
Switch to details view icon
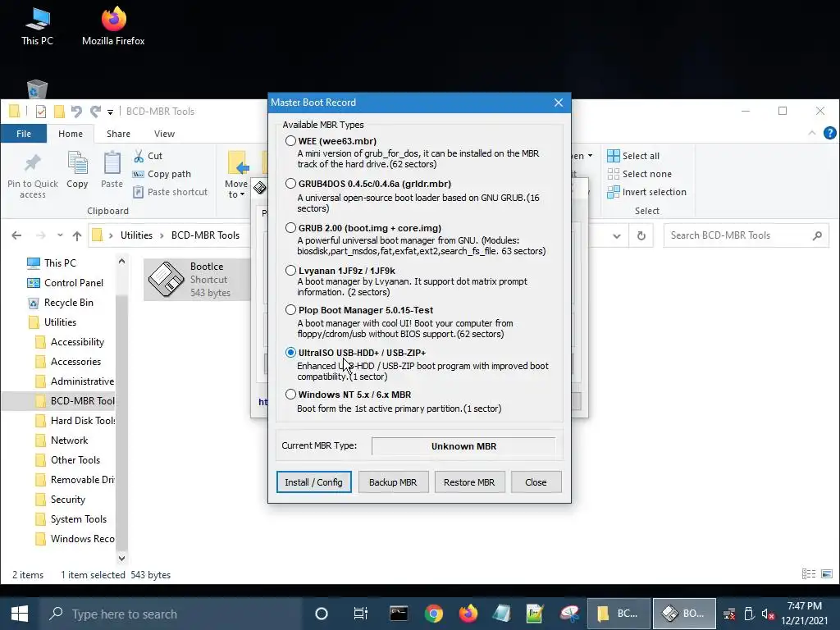click(808, 574)
